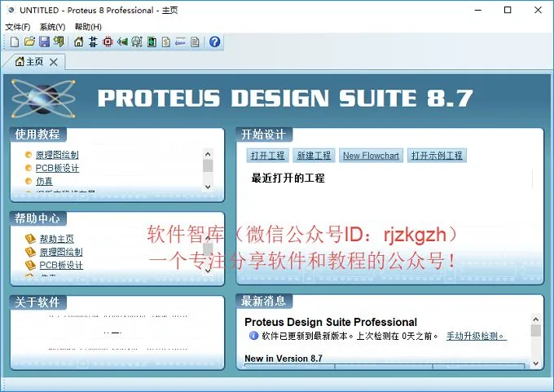
Task: Click down arrow of 使用教程 scrollbar
Action: pyautogui.click(x=208, y=187)
